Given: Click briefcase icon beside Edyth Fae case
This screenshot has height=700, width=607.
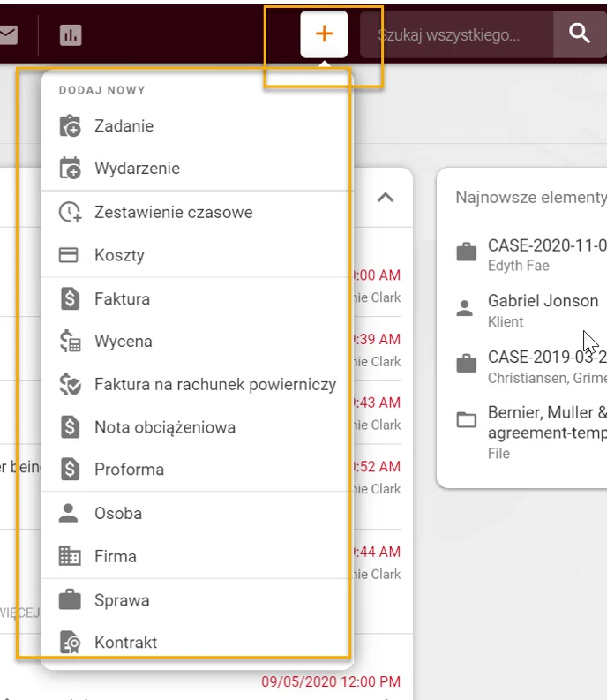Looking at the screenshot, I should coord(467,252).
